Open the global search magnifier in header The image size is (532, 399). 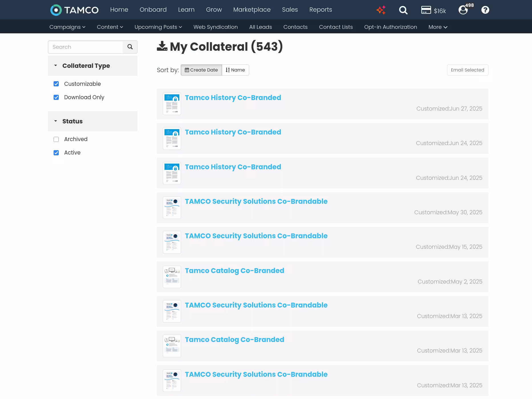point(403,10)
